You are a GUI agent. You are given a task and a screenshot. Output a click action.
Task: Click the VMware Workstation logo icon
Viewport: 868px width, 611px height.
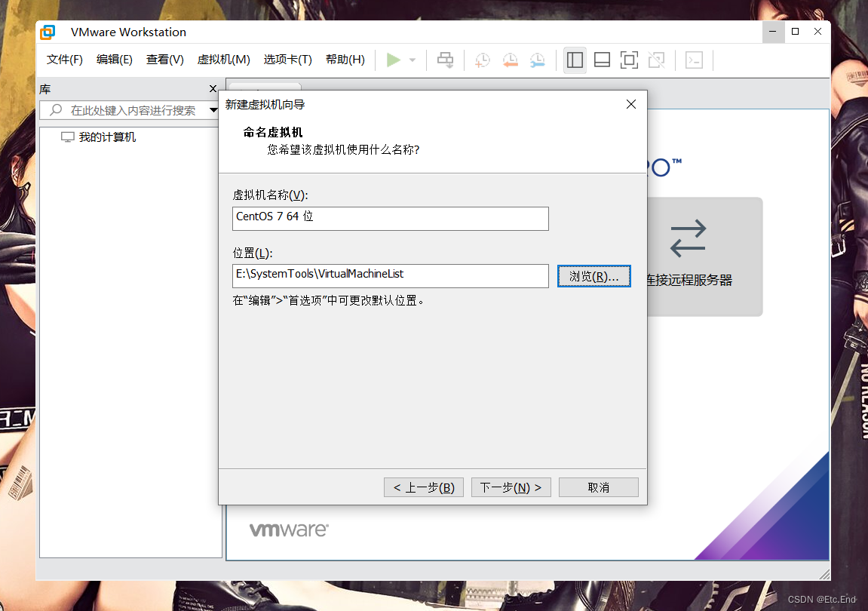click(x=48, y=32)
